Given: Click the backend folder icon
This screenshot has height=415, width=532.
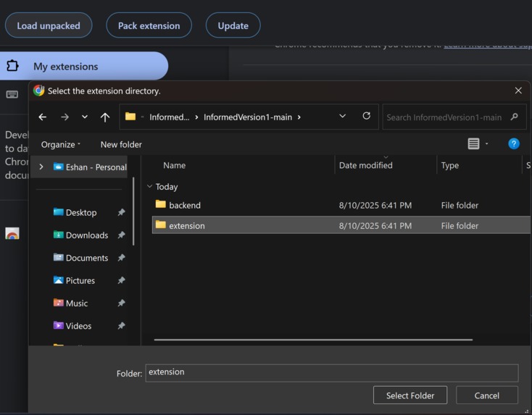Looking at the screenshot, I should click(x=160, y=204).
